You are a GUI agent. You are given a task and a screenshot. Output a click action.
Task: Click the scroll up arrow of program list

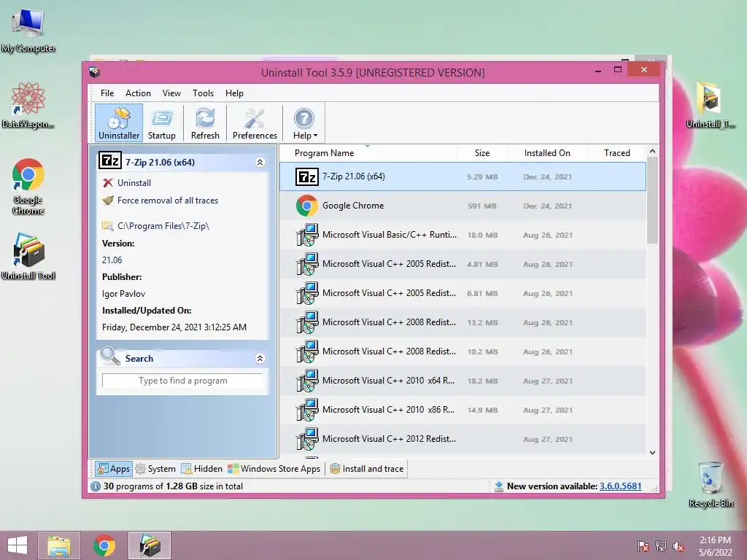coord(652,151)
